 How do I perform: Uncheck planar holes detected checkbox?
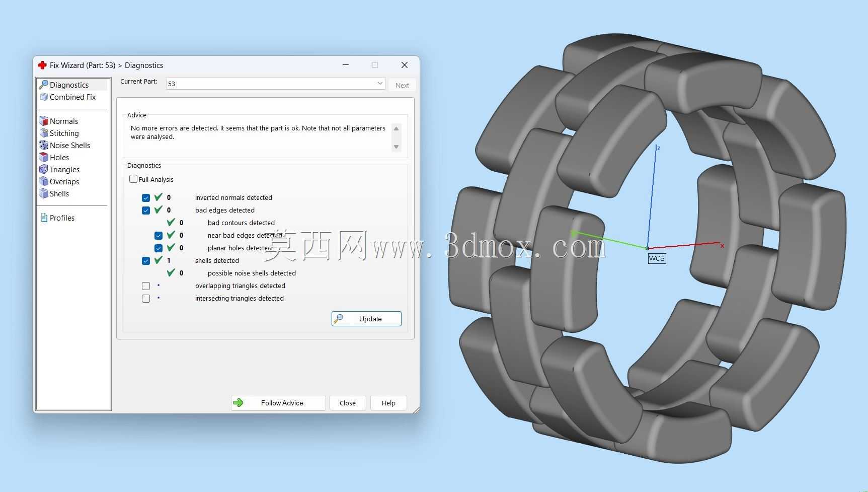[x=159, y=248]
